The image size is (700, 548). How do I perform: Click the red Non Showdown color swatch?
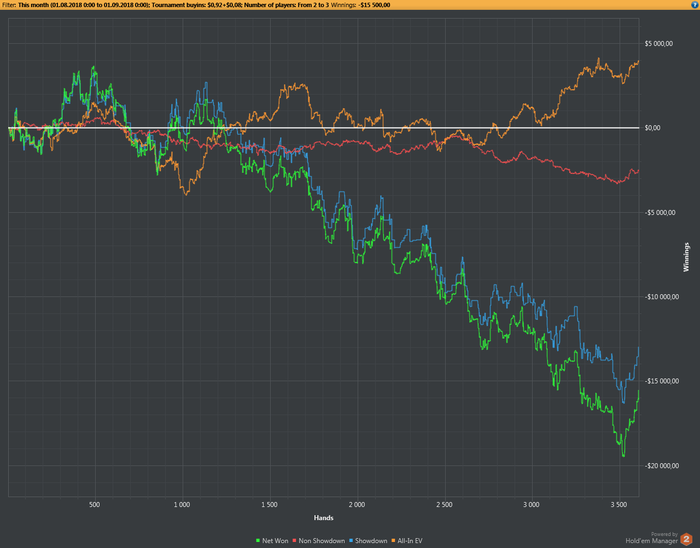pos(295,541)
